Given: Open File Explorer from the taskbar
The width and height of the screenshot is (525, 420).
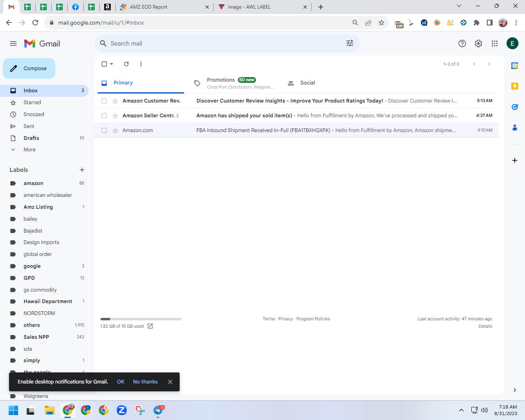Looking at the screenshot, I should (50, 410).
